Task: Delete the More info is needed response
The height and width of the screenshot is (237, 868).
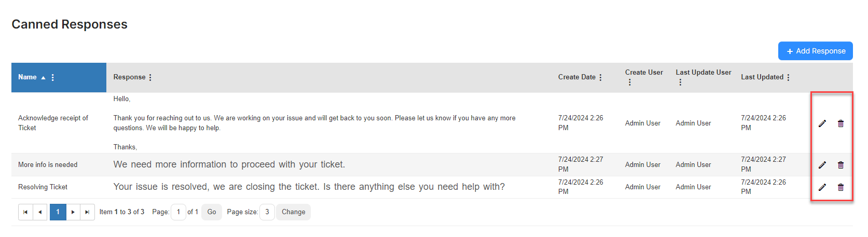Action: click(x=841, y=165)
